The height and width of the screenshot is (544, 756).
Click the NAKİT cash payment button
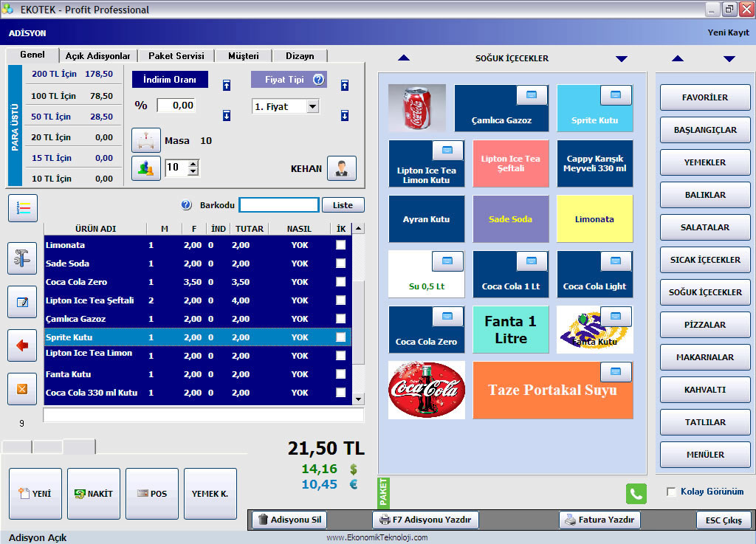pyautogui.click(x=94, y=493)
